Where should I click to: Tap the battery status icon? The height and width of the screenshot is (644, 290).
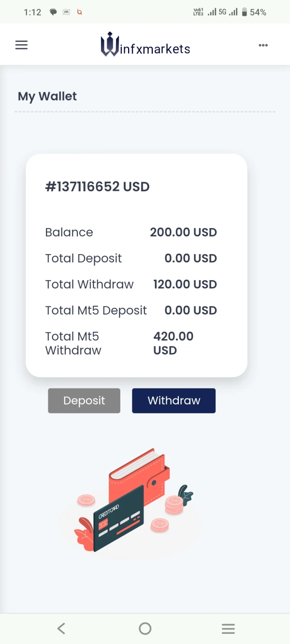[x=245, y=12]
